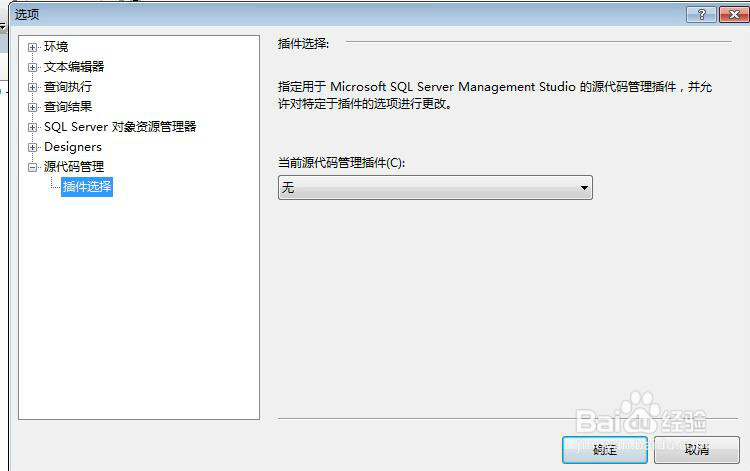Click the 确定 button

coord(605,449)
